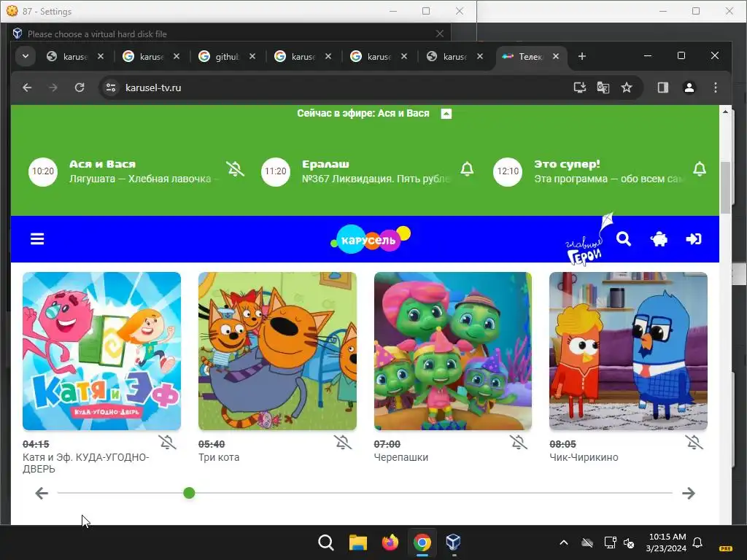
Task: Click the page vertical scrollbar thumb
Action: click(725, 187)
